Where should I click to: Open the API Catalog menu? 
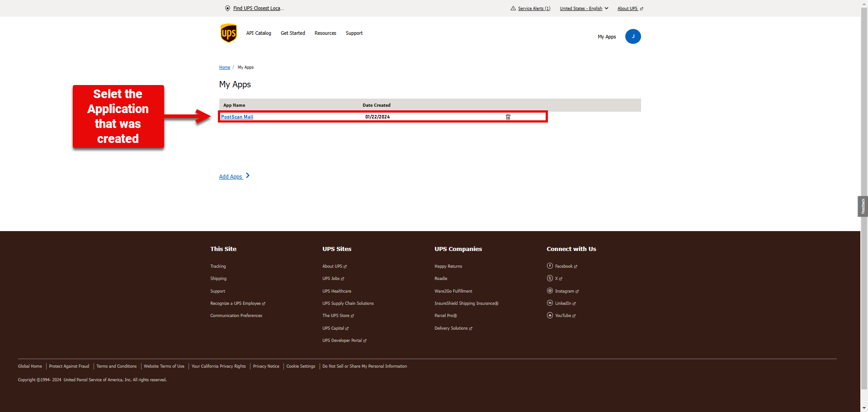click(x=259, y=33)
